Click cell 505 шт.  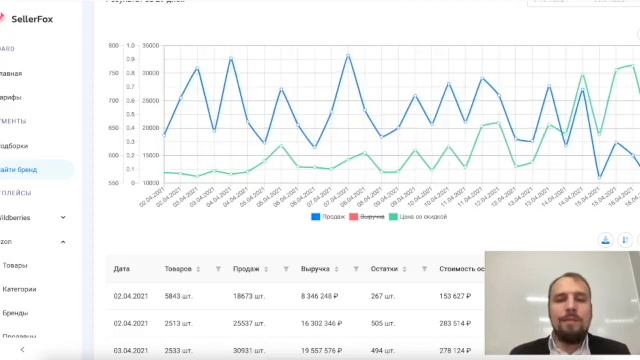click(383, 323)
